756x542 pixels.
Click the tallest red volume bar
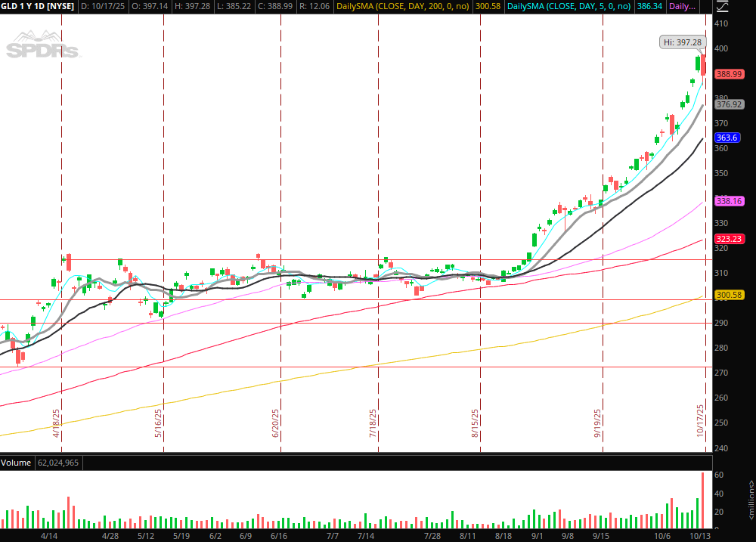pyautogui.click(x=703, y=500)
